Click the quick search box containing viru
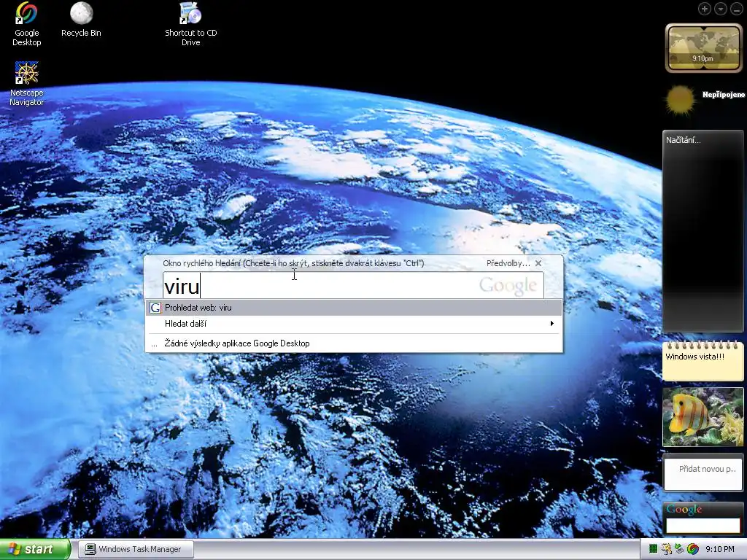The height and width of the screenshot is (560, 747). pyautogui.click(x=353, y=286)
